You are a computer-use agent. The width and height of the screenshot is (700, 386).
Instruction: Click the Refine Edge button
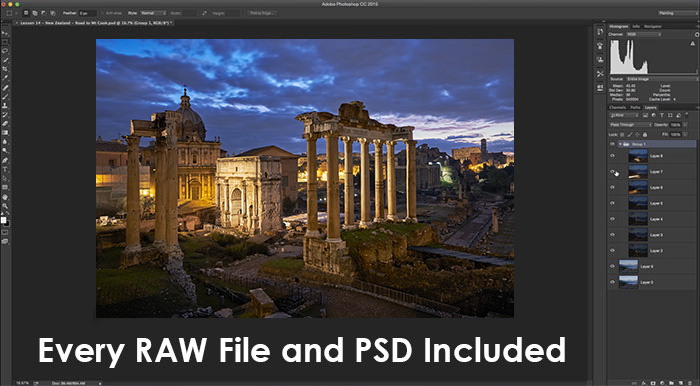(x=262, y=13)
